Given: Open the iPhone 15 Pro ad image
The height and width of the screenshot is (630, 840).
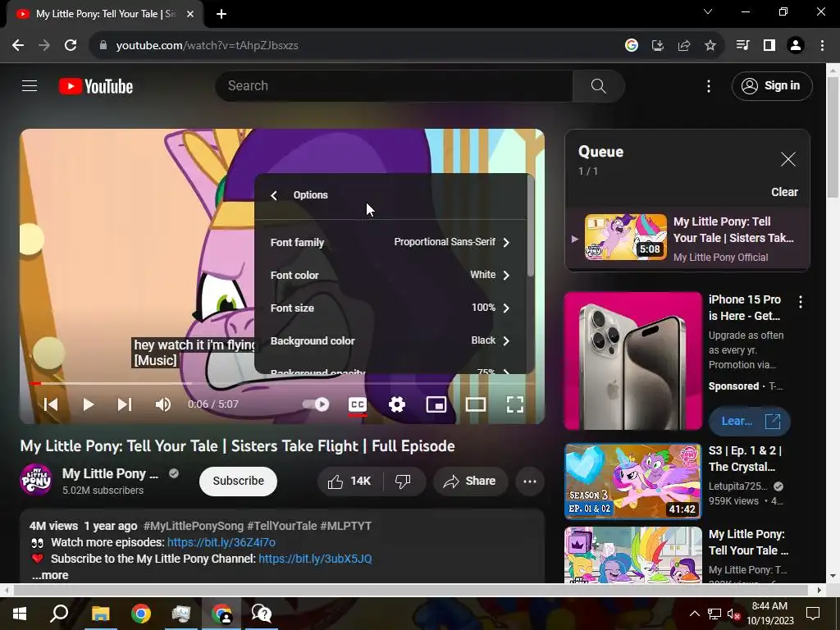Looking at the screenshot, I should [632, 361].
